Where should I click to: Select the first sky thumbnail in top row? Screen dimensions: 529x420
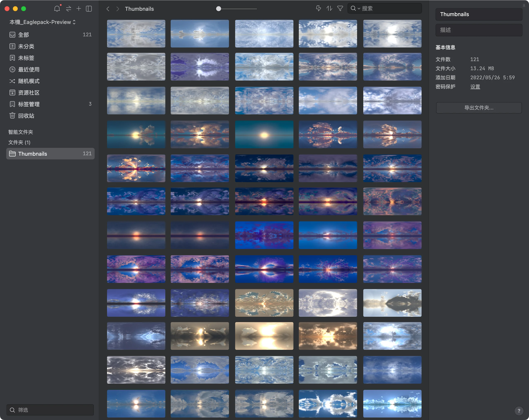[x=136, y=34]
